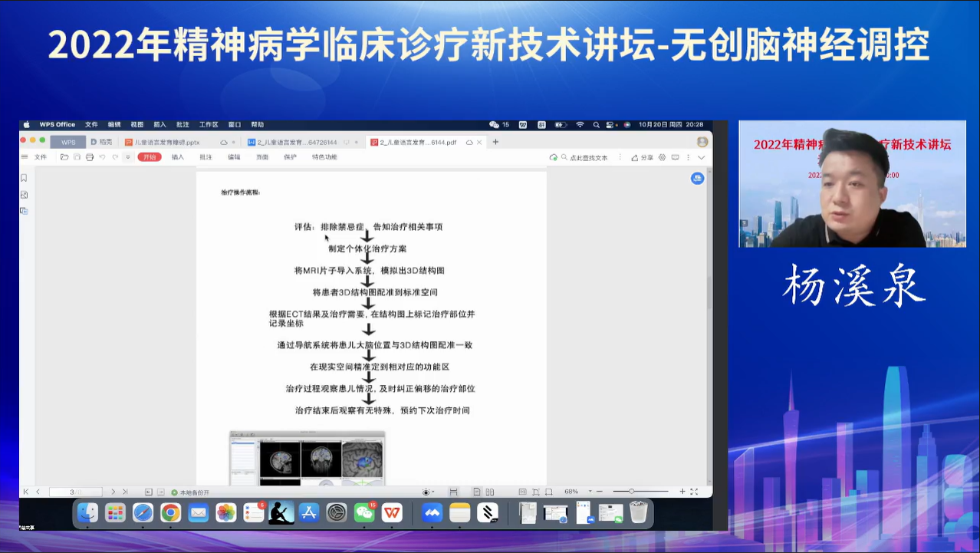
Task: Open a file via the folder icon
Action: pyautogui.click(x=64, y=157)
